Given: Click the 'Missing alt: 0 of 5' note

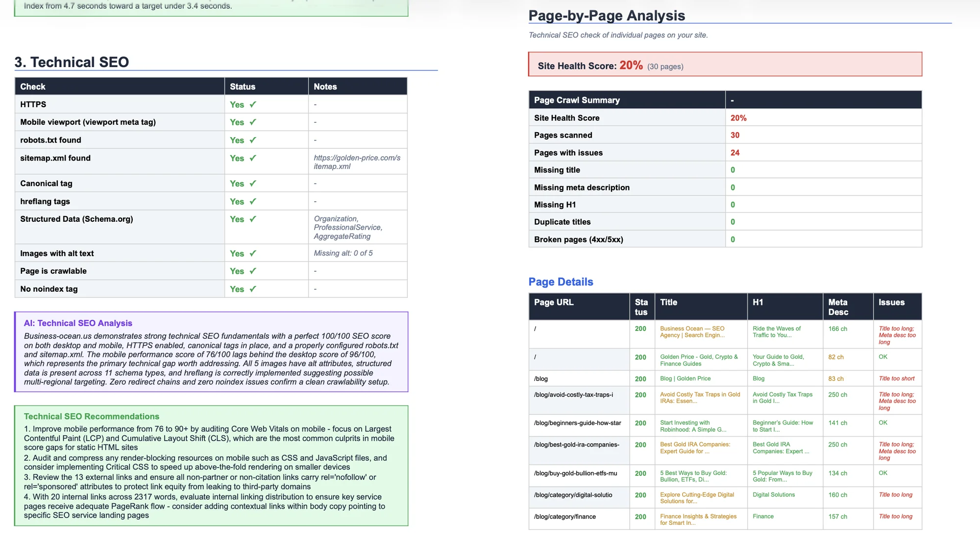Looking at the screenshot, I should point(343,253).
